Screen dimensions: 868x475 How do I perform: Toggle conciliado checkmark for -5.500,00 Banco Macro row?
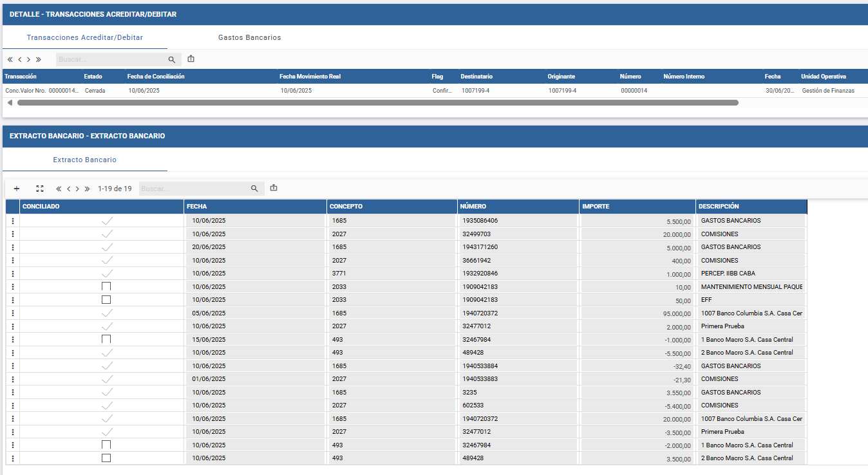click(x=107, y=353)
